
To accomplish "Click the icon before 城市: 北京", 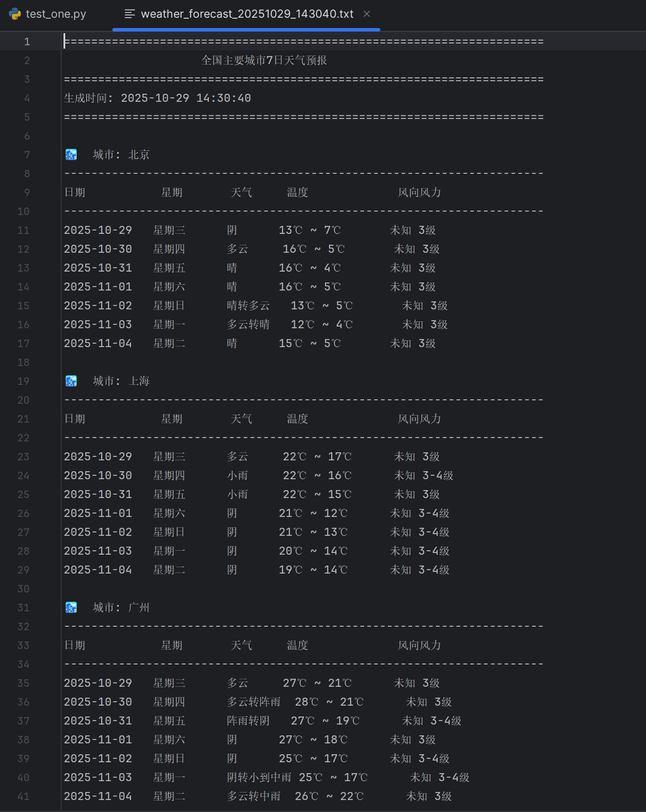I will coord(71,154).
